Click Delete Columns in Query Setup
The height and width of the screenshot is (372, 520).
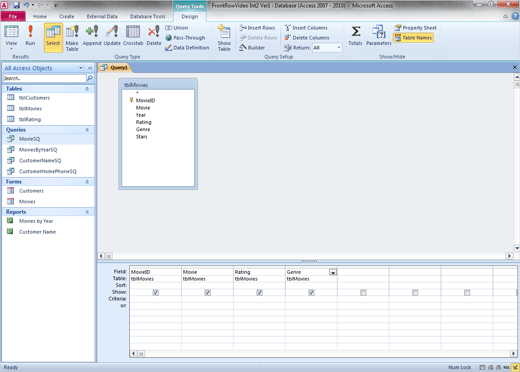[x=307, y=38]
